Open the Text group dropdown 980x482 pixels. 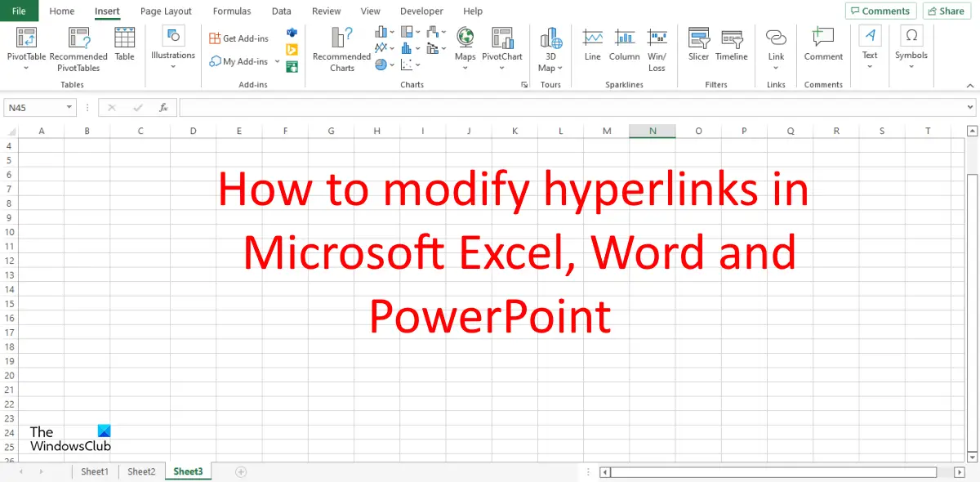point(870,48)
